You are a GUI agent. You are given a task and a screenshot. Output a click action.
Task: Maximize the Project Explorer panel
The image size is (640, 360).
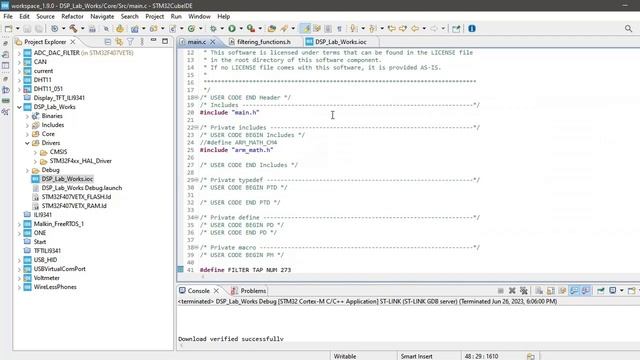165,41
